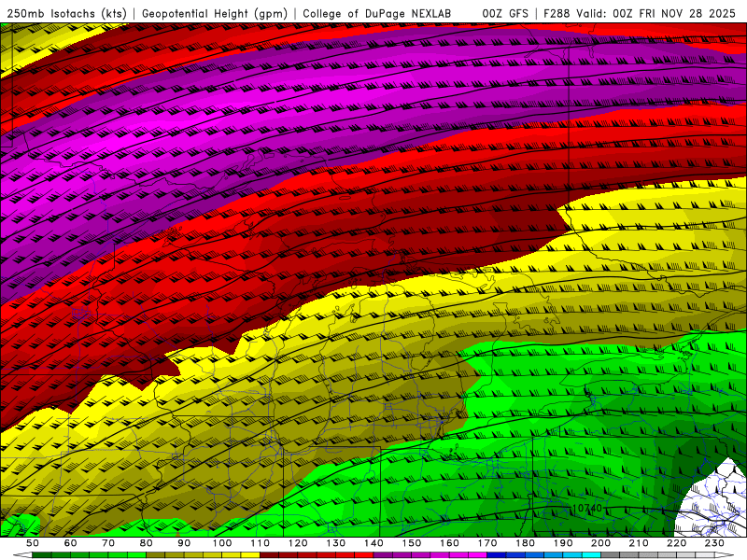The image size is (747, 560).
Task: Click the "F288 Valid: 00Z FRI NOV 28 2025" text
Action: 640,14
